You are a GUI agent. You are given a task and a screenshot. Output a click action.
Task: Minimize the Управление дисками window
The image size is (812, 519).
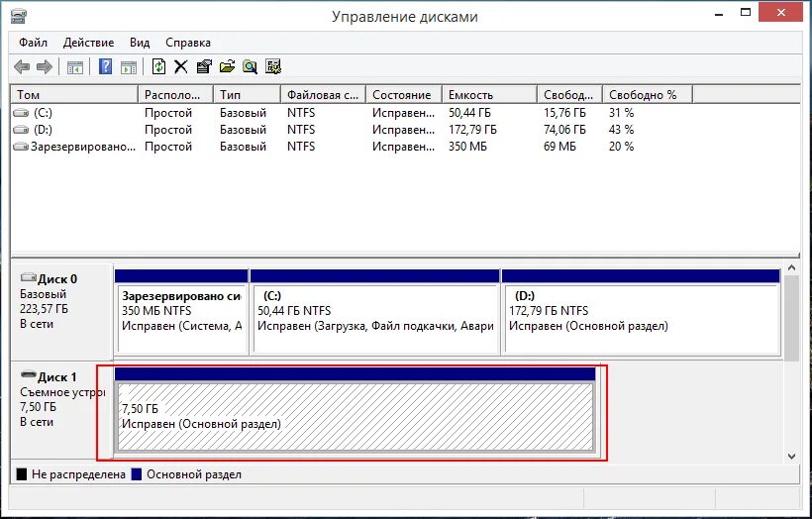click(x=719, y=13)
